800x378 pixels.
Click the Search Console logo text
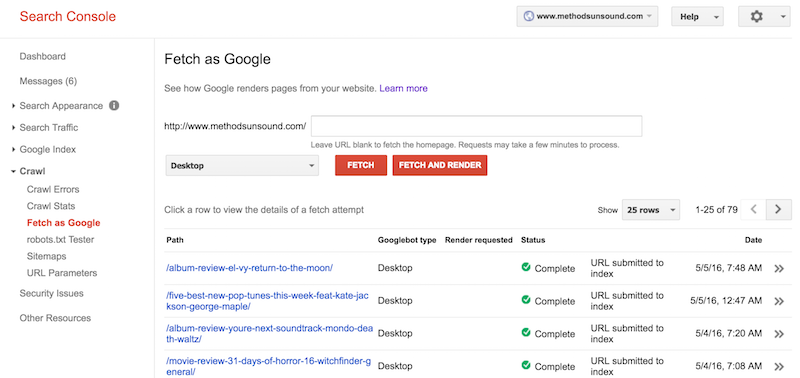tap(68, 16)
